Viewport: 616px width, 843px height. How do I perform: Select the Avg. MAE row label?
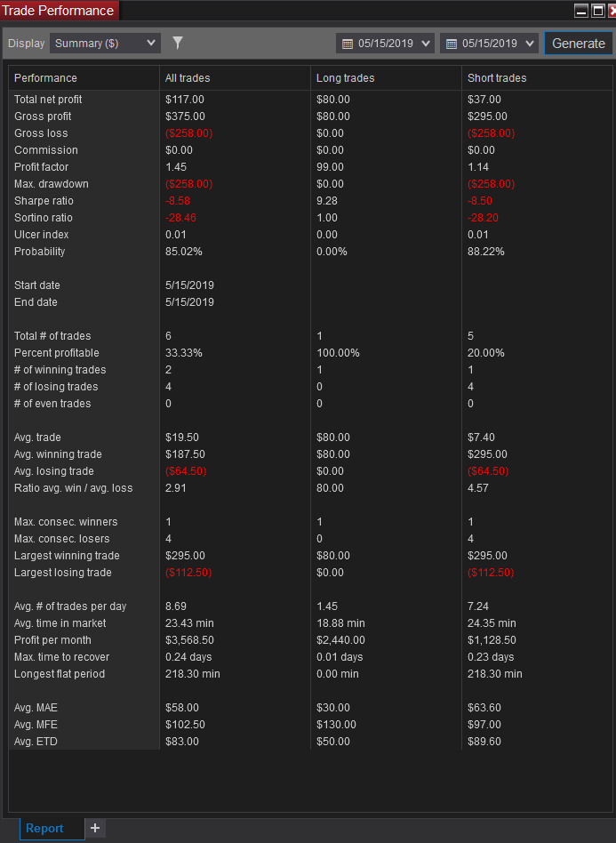click(36, 708)
